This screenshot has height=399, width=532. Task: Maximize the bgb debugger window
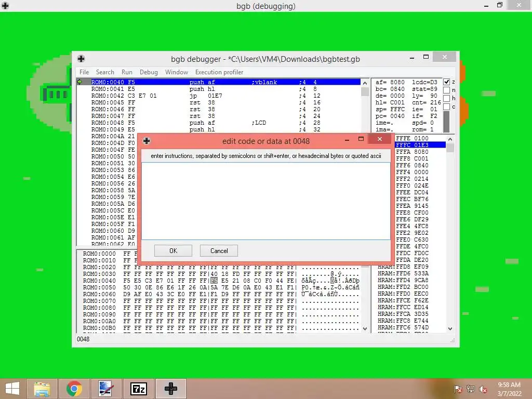[426, 57]
